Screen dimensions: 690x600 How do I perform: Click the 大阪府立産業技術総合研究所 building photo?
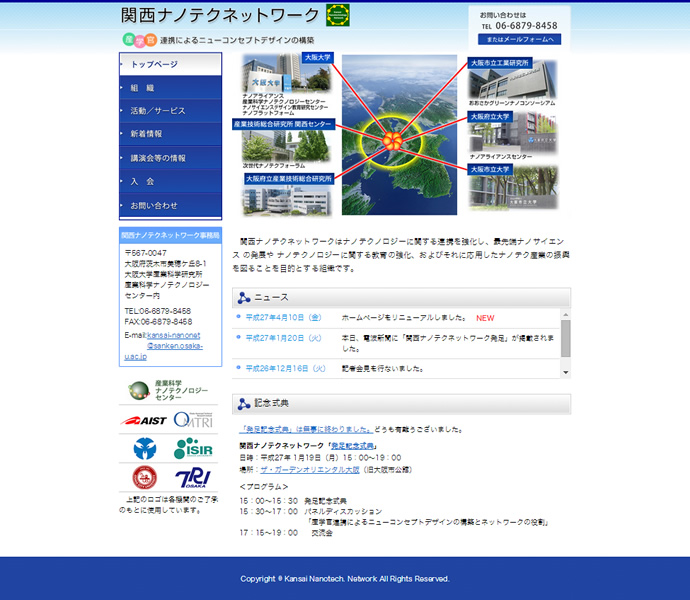[287, 201]
